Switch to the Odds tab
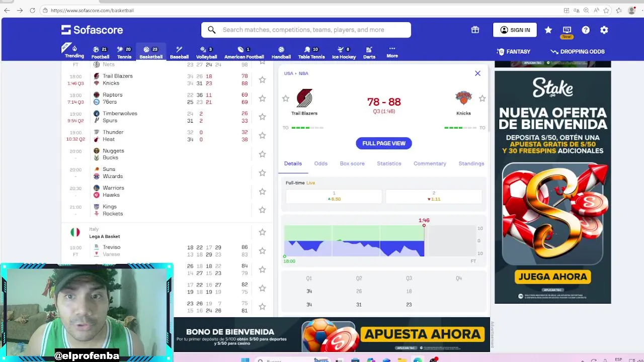Viewport: 644px width, 362px height. tap(321, 163)
